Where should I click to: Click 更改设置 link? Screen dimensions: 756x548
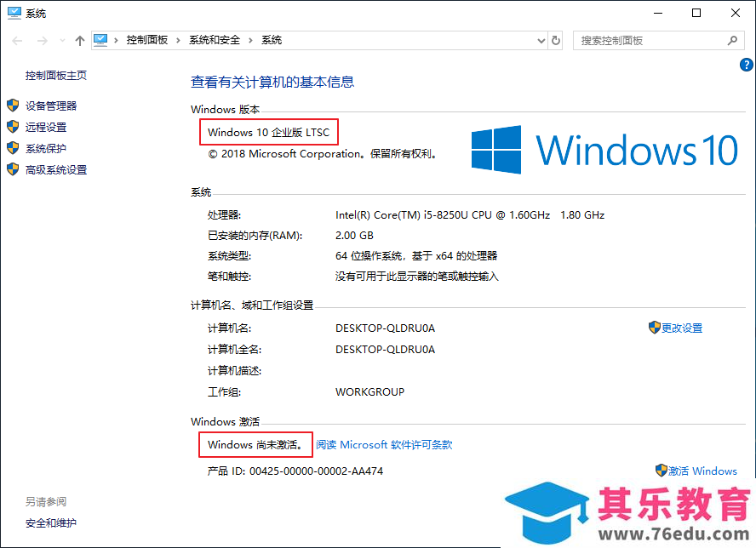pyautogui.click(x=682, y=328)
